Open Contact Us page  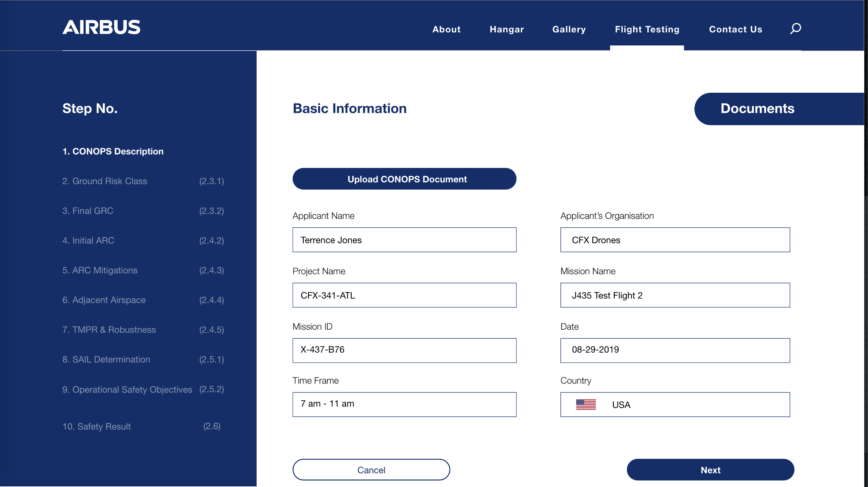[735, 29]
